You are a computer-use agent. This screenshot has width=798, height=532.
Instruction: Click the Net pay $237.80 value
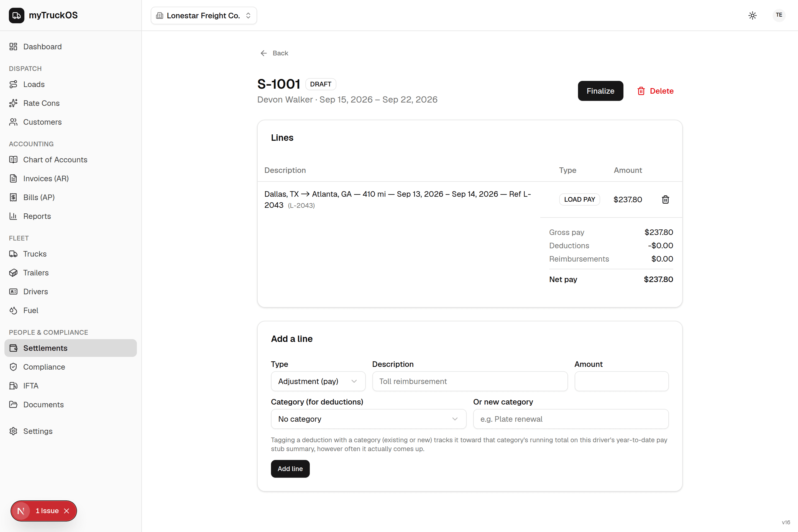pos(658,279)
